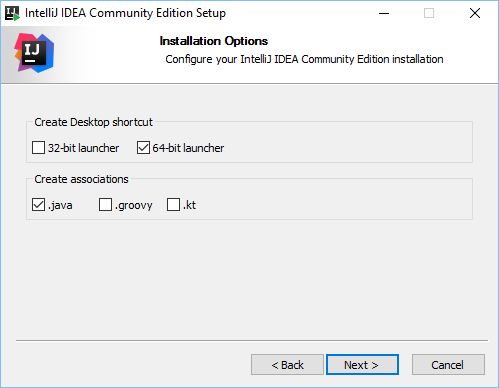Click the greyed-out maximize button
This screenshot has width=499, height=388.
point(429,13)
